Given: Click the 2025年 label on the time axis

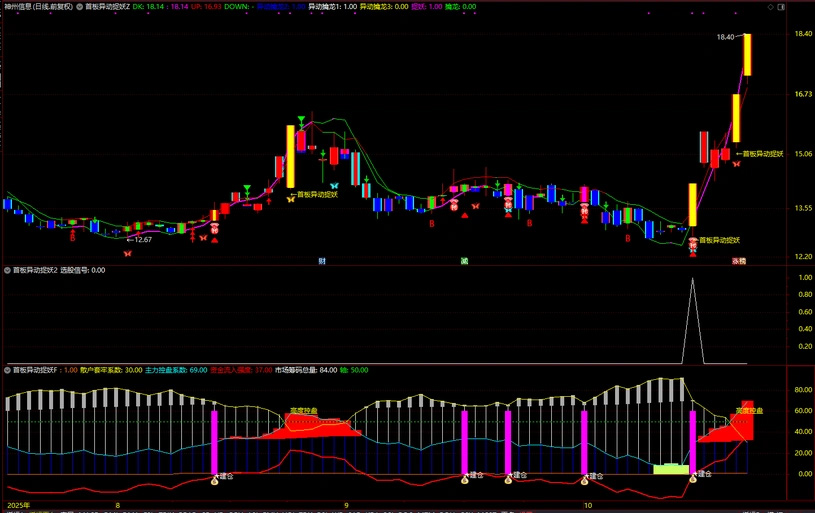Looking at the screenshot, I should (19, 505).
